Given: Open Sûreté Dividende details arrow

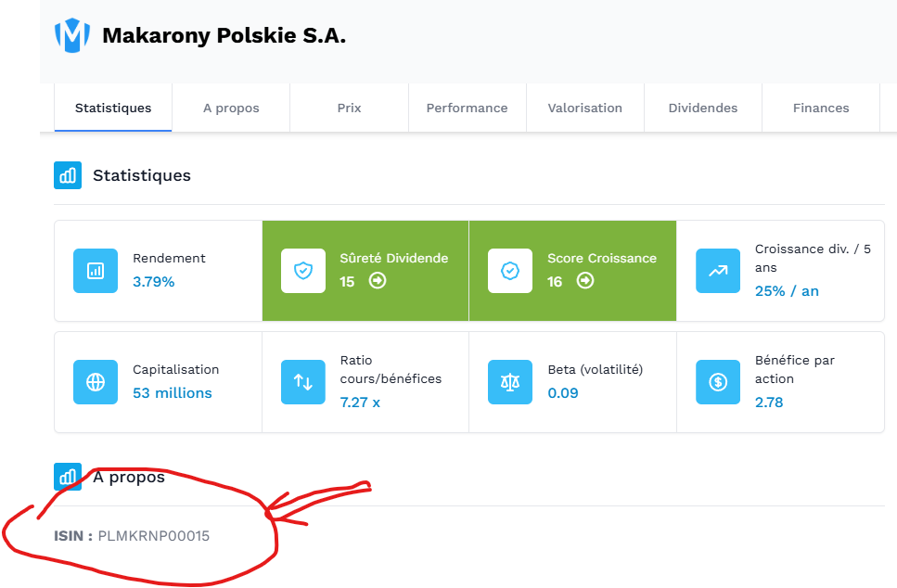Looking at the screenshot, I should (x=377, y=281).
